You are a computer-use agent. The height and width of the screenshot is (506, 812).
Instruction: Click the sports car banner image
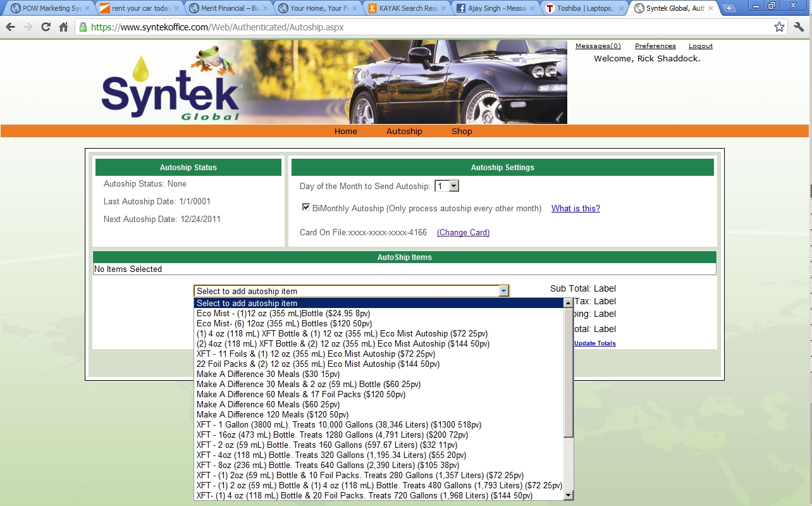405,82
